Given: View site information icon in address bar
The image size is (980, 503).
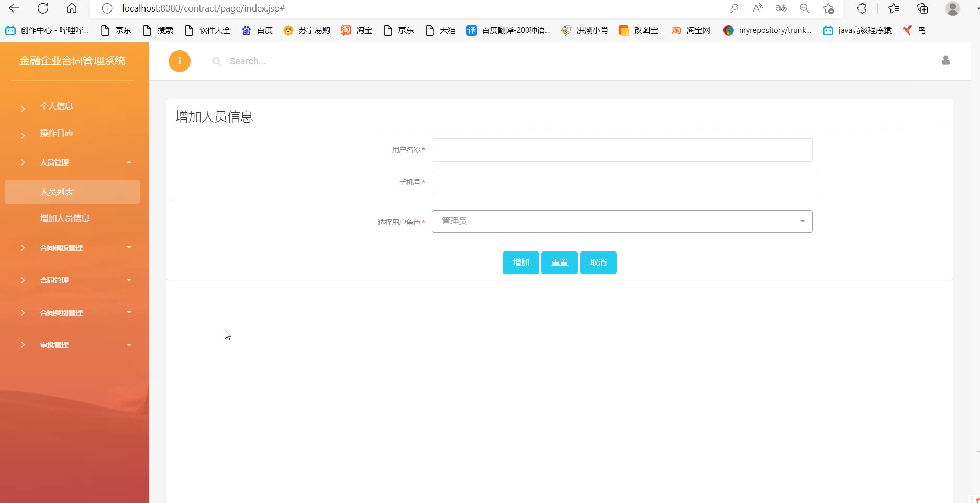Looking at the screenshot, I should (107, 8).
